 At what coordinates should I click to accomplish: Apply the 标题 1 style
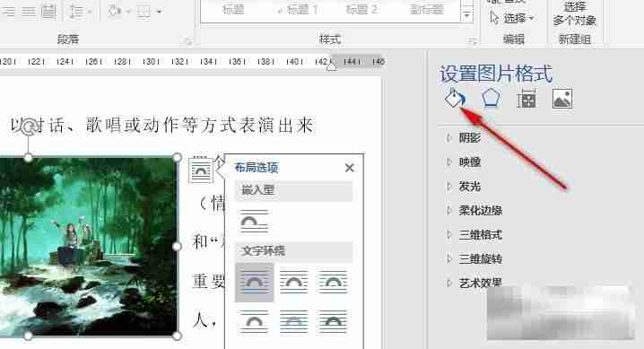[x=297, y=10]
